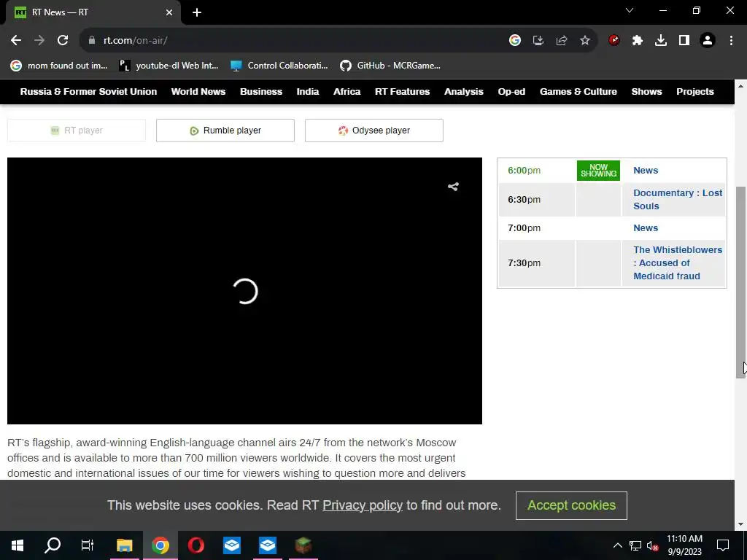Open File Explorer from the taskbar
Viewport: 747px width, 560px height.
pos(124,545)
